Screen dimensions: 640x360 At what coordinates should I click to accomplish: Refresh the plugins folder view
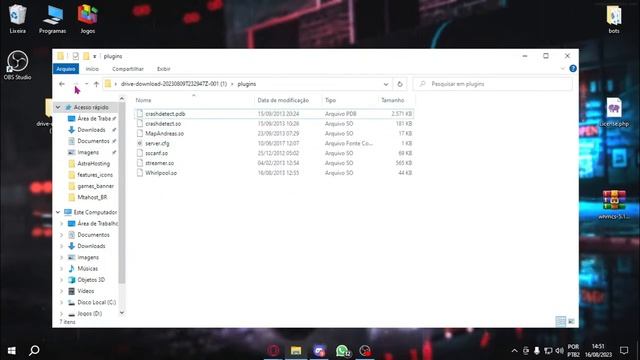[x=400, y=84]
